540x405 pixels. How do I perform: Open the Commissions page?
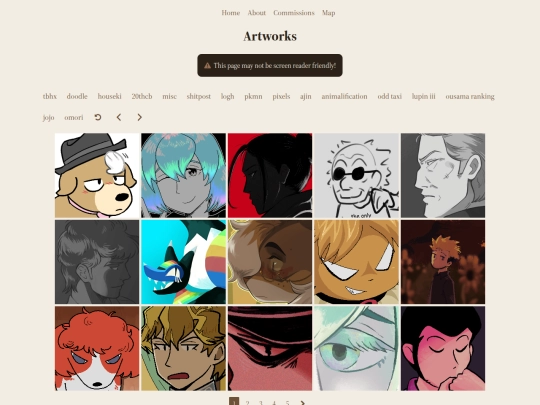294,13
